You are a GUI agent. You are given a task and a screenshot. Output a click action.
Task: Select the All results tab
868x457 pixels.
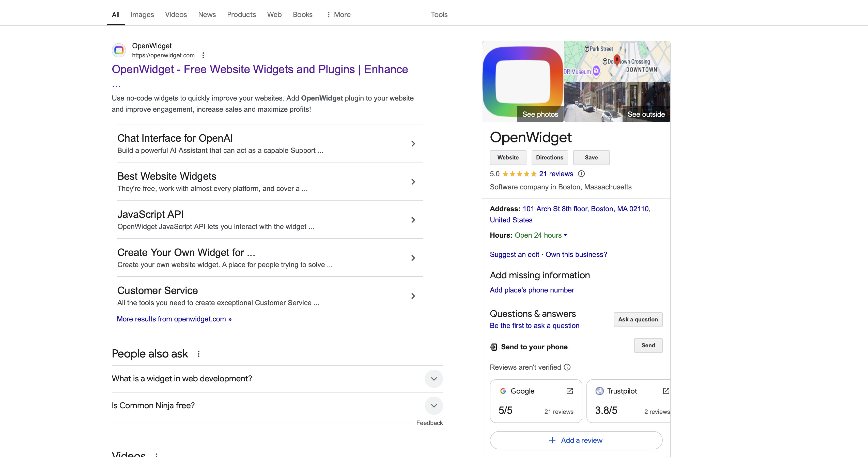pyautogui.click(x=116, y=14)
